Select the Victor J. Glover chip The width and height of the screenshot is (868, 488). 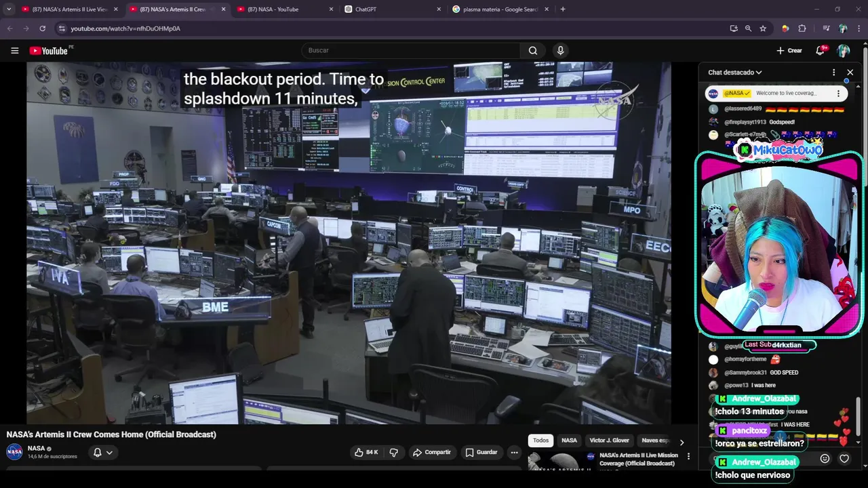click(610, 441)
